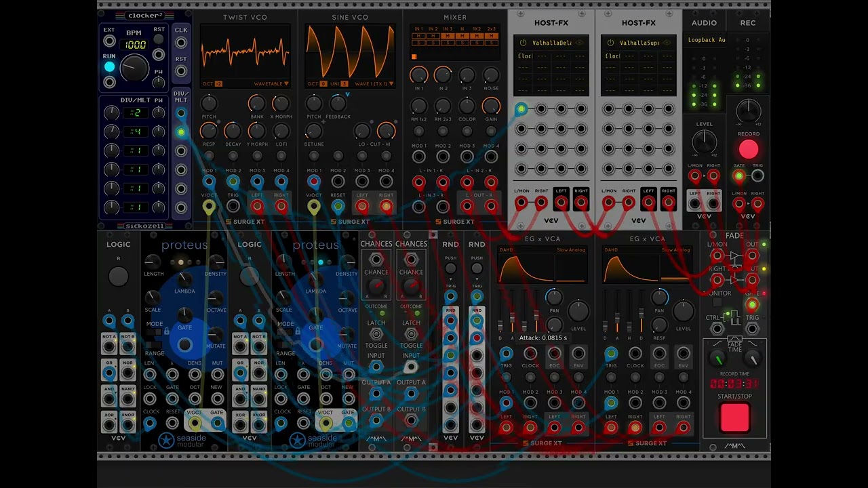
Task: Mute the IN 1 channel in Mixer
Action: (418, 35)
